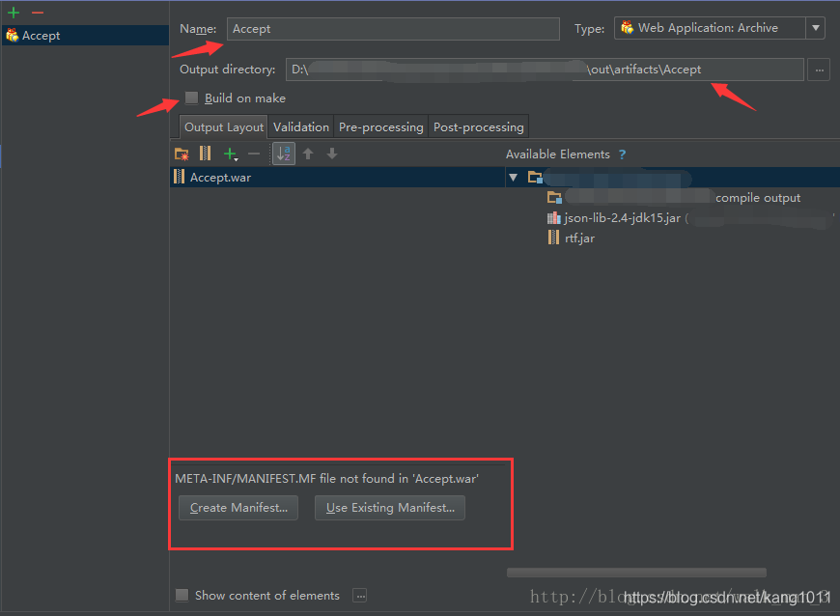Move selected element down
The width and height of the screenshot is (840, 616).
(332, 154)
